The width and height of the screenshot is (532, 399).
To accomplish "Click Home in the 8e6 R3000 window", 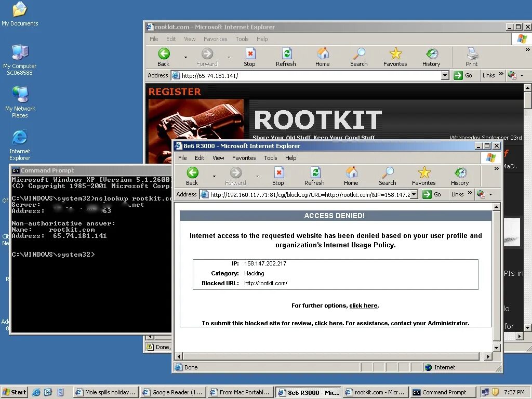I will pyautogui.click(x=351, y=177).
